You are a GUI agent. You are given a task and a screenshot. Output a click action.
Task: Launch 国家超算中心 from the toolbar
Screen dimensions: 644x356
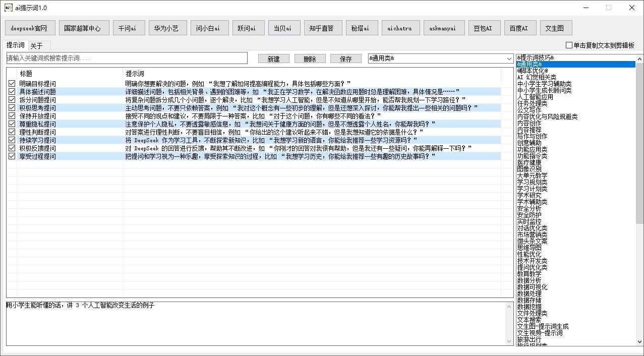pyautogui.click(x=83, y=28)
